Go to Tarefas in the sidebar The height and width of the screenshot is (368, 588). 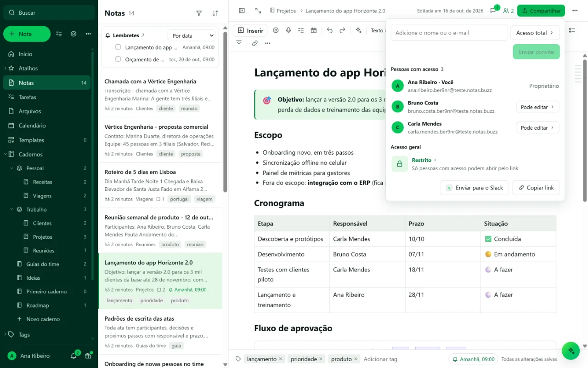coord(47,97)
